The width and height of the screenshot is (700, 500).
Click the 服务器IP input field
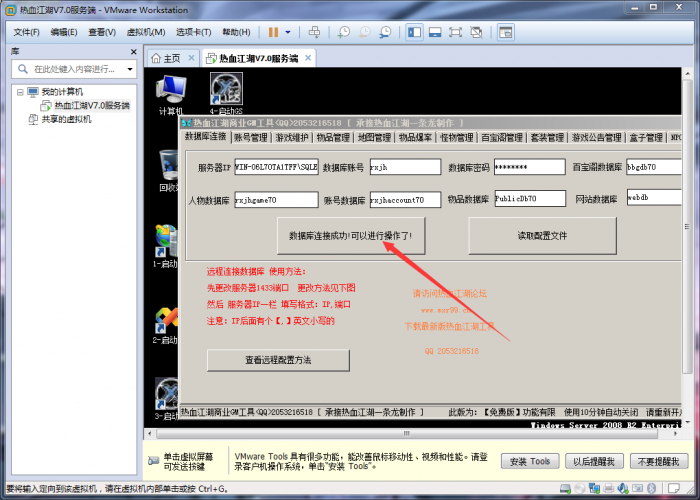tap(276, 167)
